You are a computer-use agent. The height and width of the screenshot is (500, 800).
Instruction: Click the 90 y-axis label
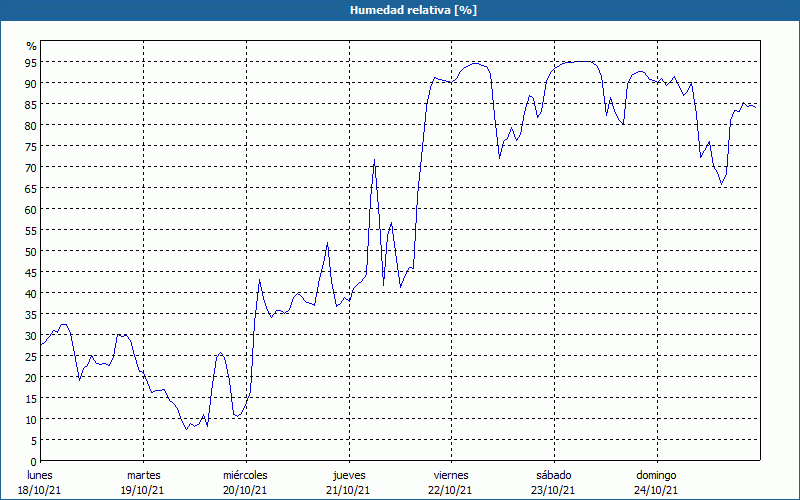click(x=31, y=83)
